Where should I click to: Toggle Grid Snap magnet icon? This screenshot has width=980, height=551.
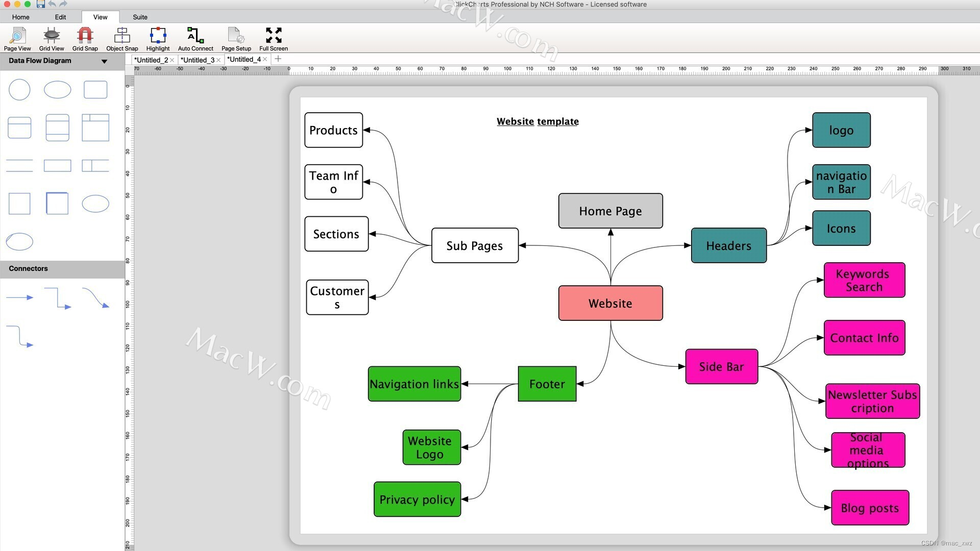[85, 39]
